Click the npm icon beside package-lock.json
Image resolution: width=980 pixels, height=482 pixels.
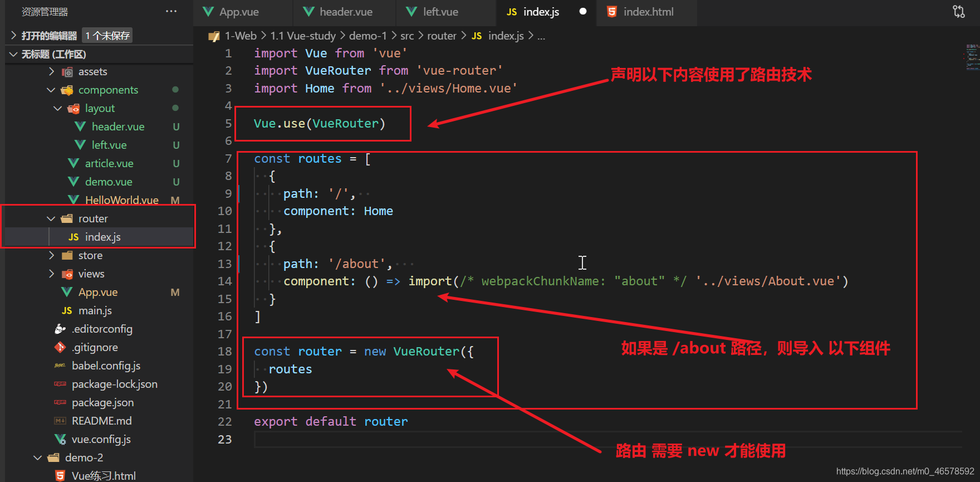pyautogui.click(x=60, y=384)
